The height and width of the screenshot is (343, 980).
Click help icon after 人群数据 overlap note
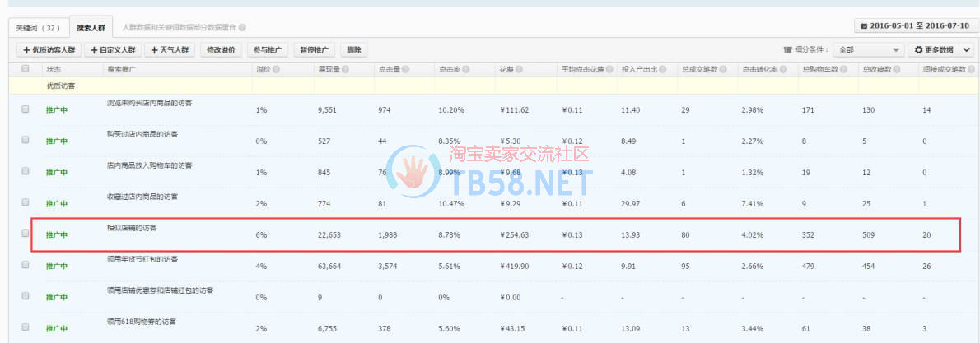[242, 28]
